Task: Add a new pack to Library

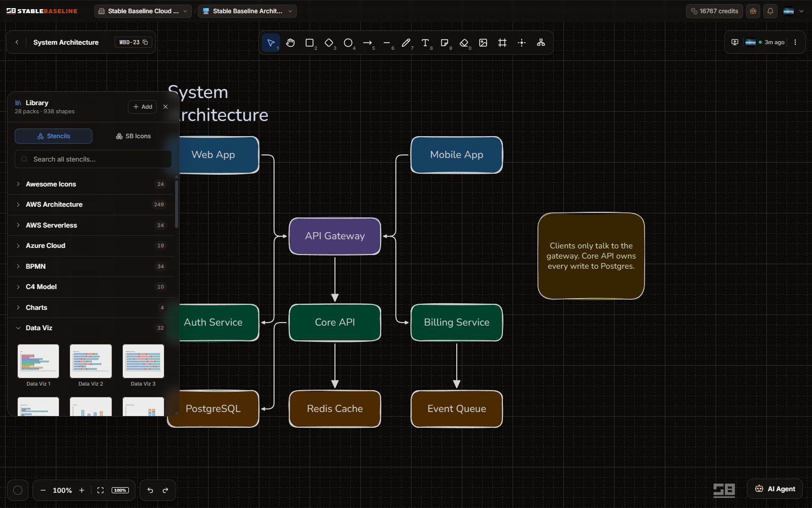Action: (143, 107)
